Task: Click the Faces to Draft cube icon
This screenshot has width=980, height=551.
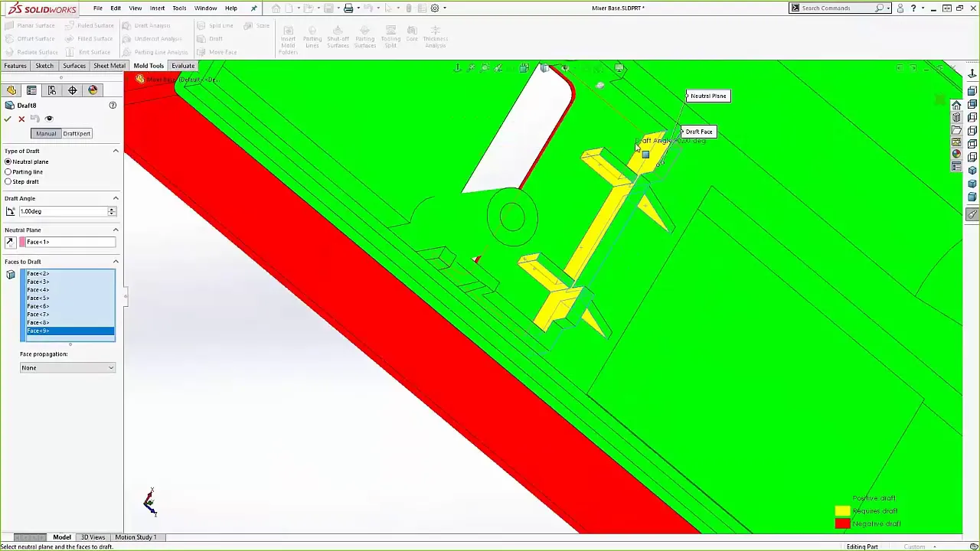Action: click(x=11, y=275)
